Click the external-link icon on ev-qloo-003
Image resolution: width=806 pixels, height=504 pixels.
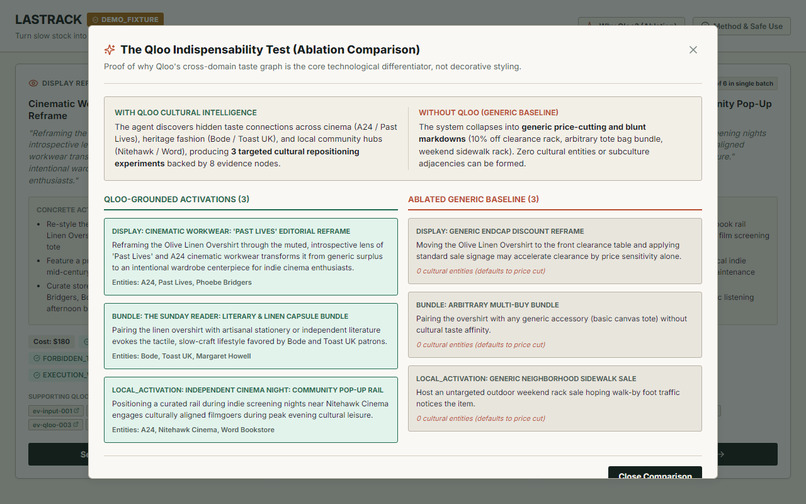[x=77, y=425]
